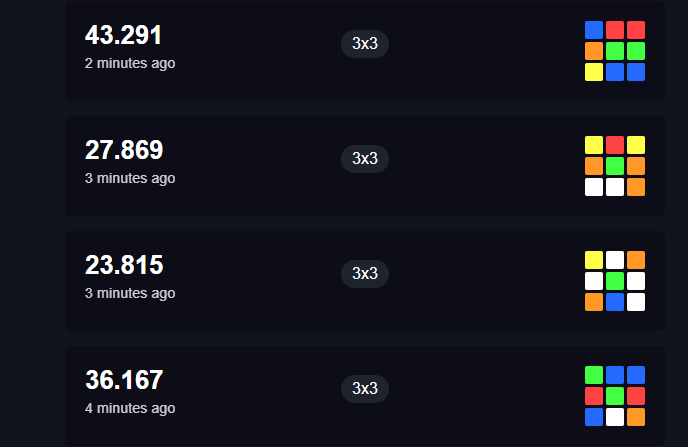This screenshot has height=447, width=688.
Task: Select the 3x3 tag beside 36.167
Action: click(x=365, y=388)
